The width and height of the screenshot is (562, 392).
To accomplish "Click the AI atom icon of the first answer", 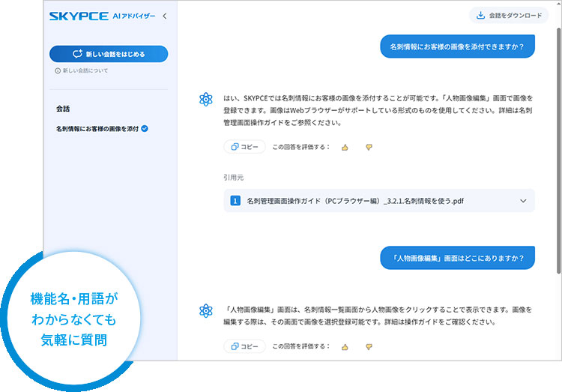I will [x=206, y=100].
